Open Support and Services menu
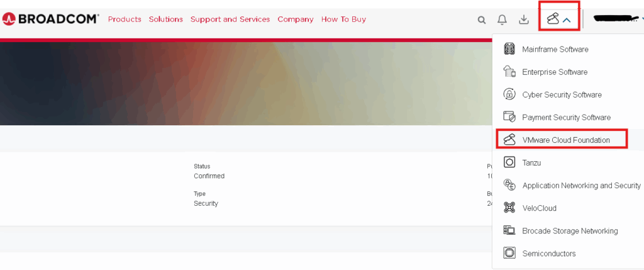This screenshot has height=270, width=644. point(230,20)
